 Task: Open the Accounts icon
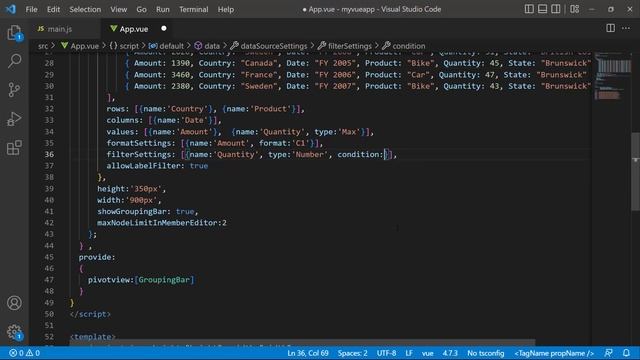click(x=14, y=303)
